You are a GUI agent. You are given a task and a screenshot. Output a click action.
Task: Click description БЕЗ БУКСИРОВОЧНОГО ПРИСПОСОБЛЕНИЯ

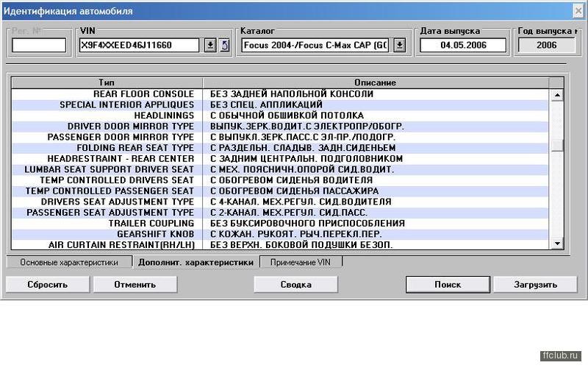point(307,224)
